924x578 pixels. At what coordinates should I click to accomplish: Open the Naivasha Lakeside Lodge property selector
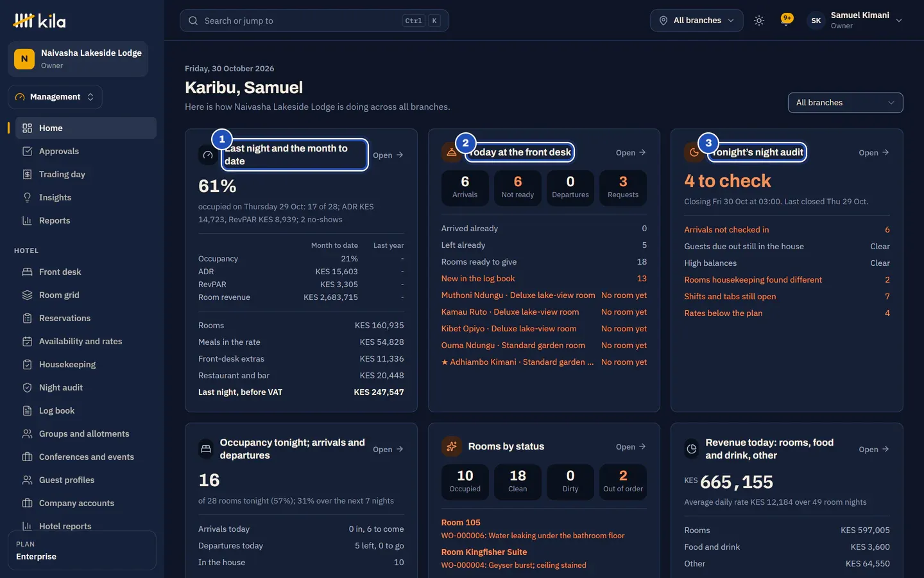[78, 59]
